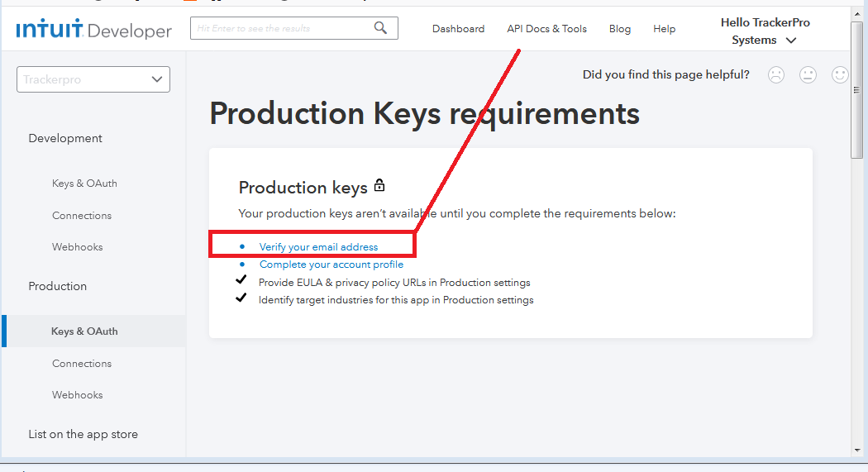The width and height of the screenshot is (868, 472).
Task: Select Development Connections
Action: tap(81, 215)
